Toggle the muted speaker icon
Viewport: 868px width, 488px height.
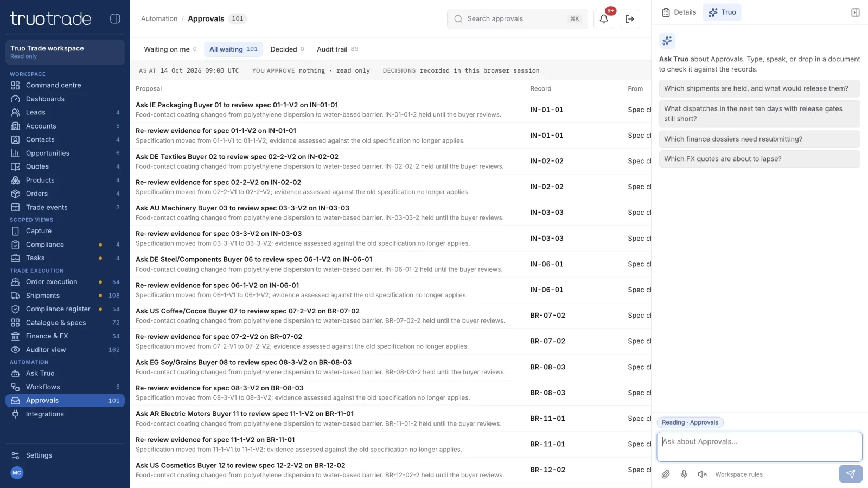[703, 474]
